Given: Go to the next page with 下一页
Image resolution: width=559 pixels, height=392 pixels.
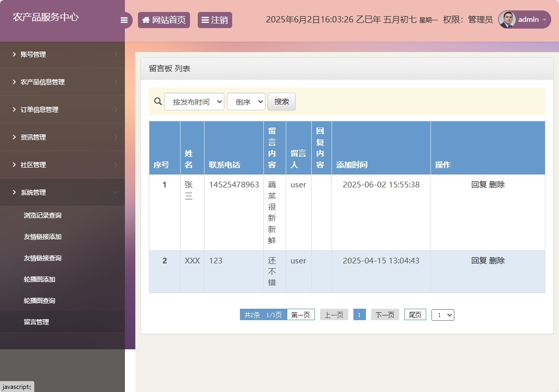Looking at the screenshot, I should click(x=385, y=314).
